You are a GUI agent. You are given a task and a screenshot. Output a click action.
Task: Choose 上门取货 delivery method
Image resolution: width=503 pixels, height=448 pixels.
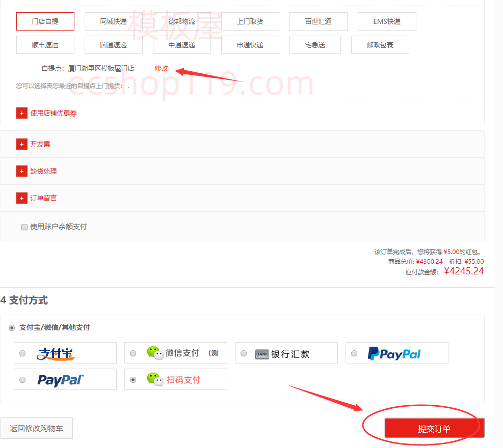pyautogui.click(x=250, y=21)
